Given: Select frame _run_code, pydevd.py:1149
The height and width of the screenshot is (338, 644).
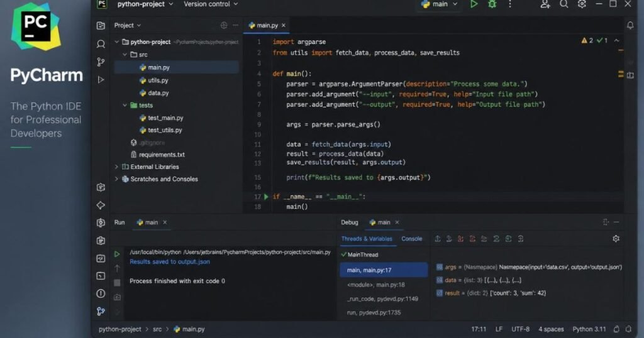Looking at the screenshot, I should [384, 298].
